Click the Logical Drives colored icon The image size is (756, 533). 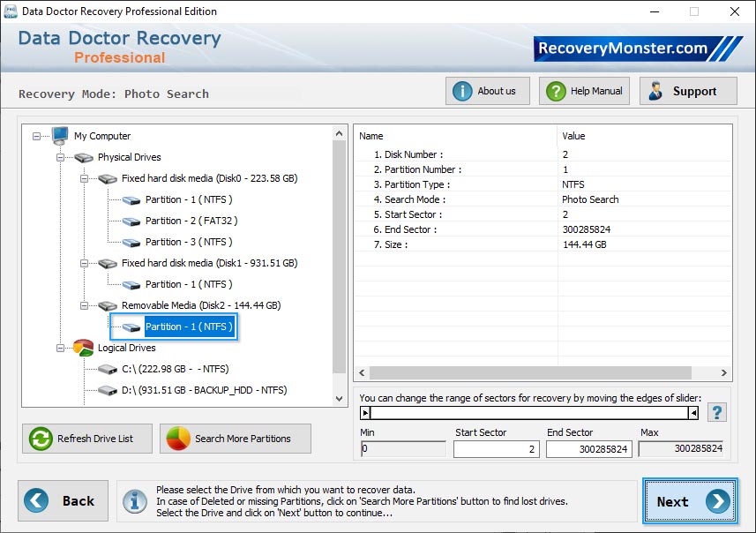click(x=83, y=348)
